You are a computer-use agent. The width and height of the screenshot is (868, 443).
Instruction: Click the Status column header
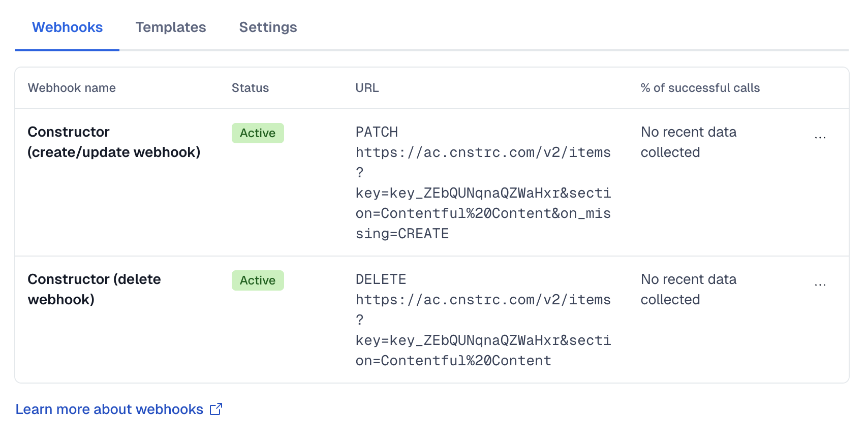pos(250,88)
